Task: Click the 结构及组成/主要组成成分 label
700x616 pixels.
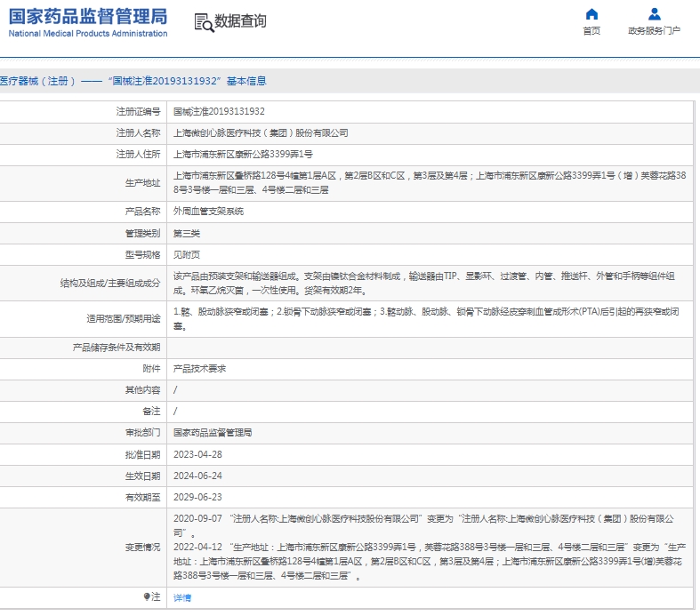Action: (110, 284)
